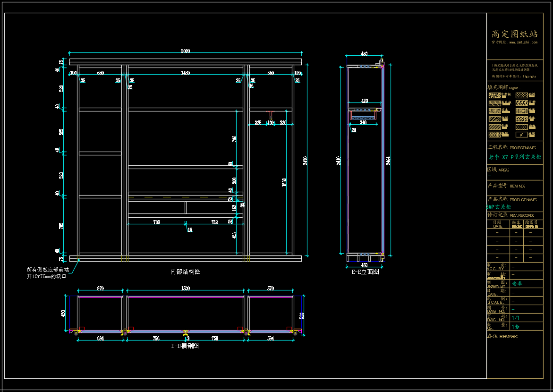This screenshot has width=553, height=392.
Task: Click the B-B横剖图 view label
Action: click(x=185, y=346)
